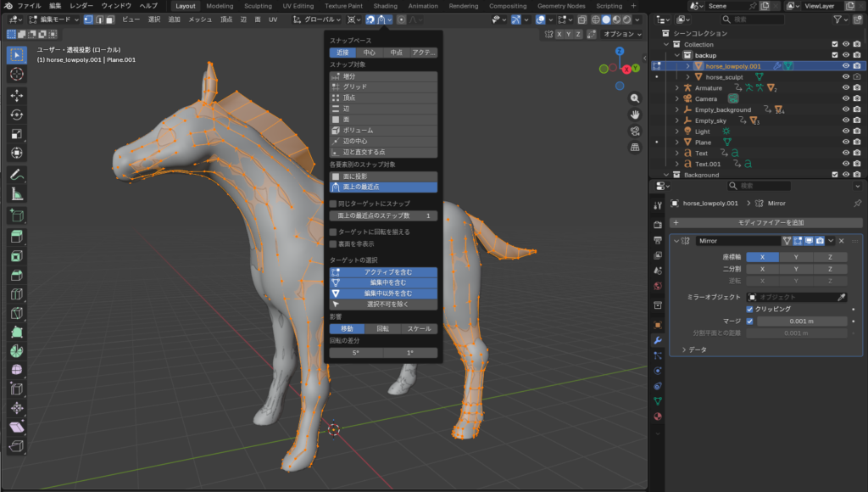Image resolution: width=868 pixels, height=492 pixels.
Task: Click the マージ distance 0.001 m field
Action: 800,321
